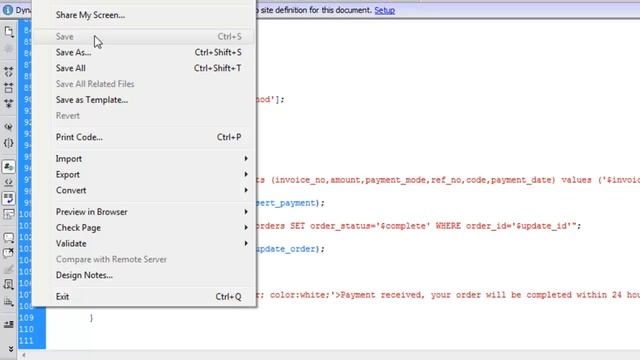Click the 'Payment received' code text
The image size is (640, 360).
383,295
